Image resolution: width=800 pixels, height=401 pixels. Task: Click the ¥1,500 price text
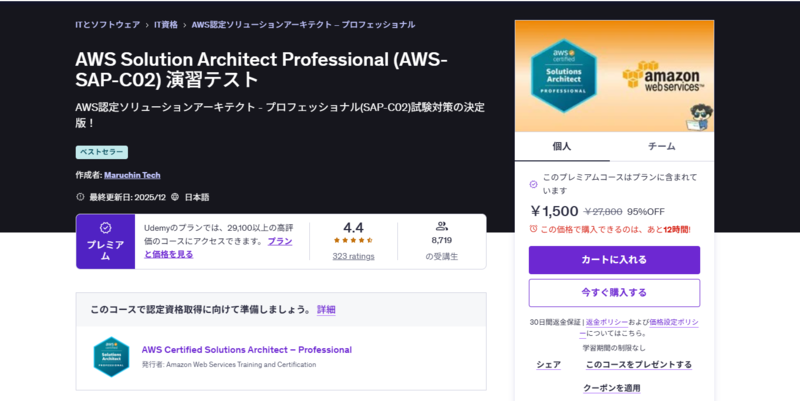pos(554,211)
